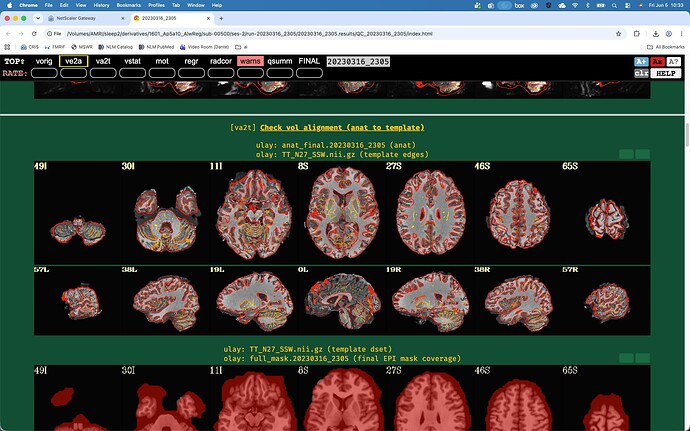Viewport: 690px width, 431px height.
Task: Go to the vorig QC section
Action: 44,61
